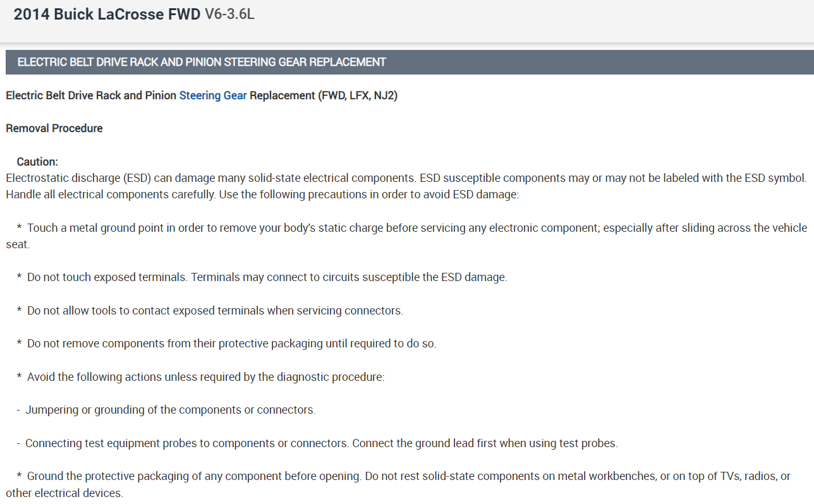Click the Removal Procedure heading
The width and height of the screenshot is (814, 504).
[54, 128]
